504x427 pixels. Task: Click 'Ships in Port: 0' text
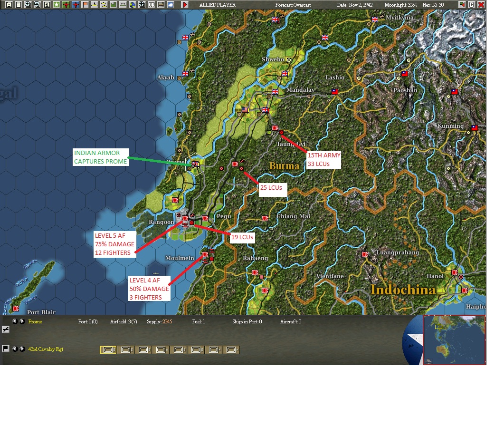tap(247, 321)
